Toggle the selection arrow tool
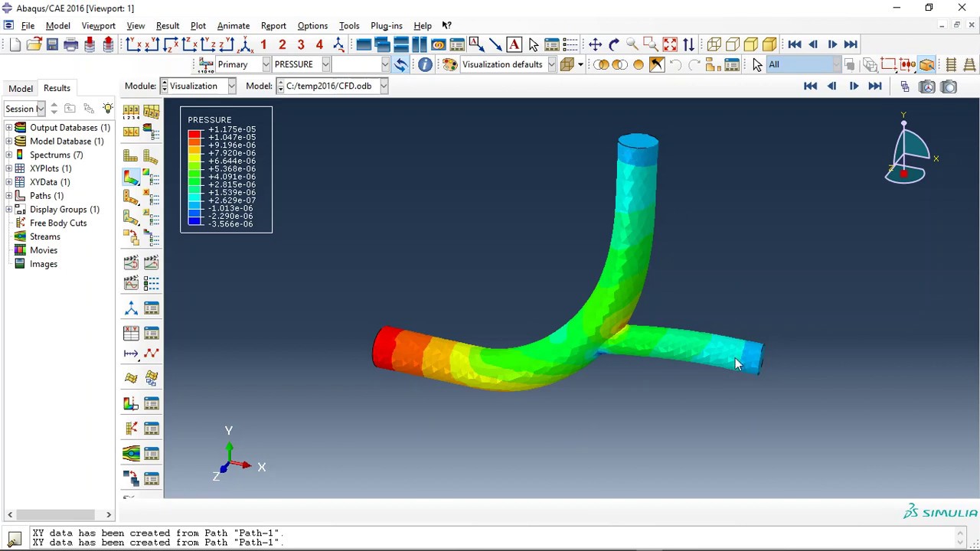This screenshot has height=551, width=980. [x=757, y=64]
